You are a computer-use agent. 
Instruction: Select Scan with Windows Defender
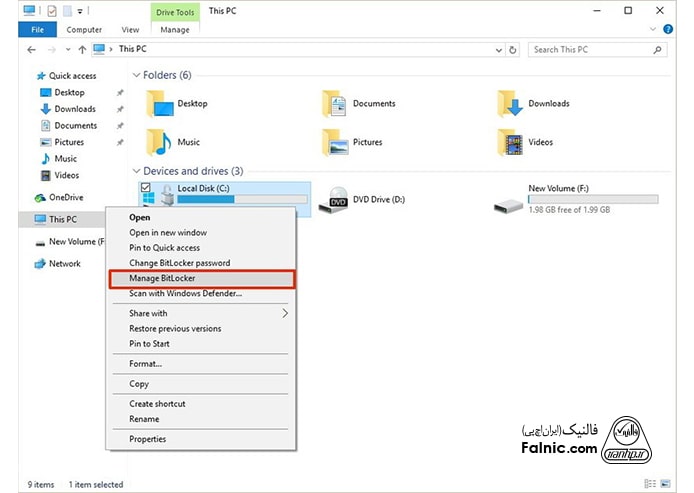185,293
